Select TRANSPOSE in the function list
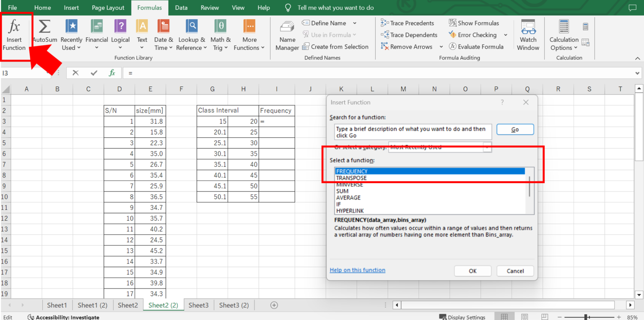Screen dimensions: 644x320 (351, 178)
